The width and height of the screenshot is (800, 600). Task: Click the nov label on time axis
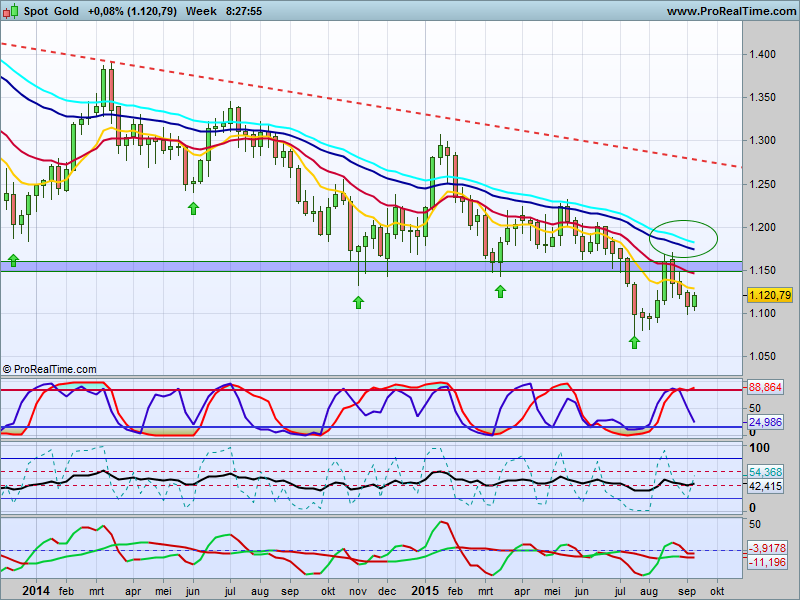(358, 591)
